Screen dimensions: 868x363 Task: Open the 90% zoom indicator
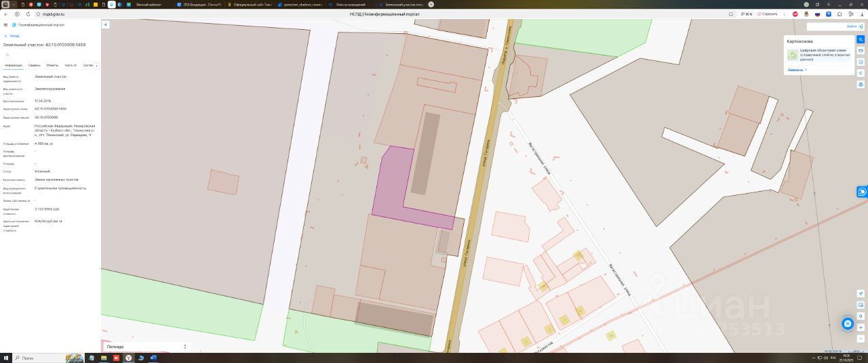[747, 14]
